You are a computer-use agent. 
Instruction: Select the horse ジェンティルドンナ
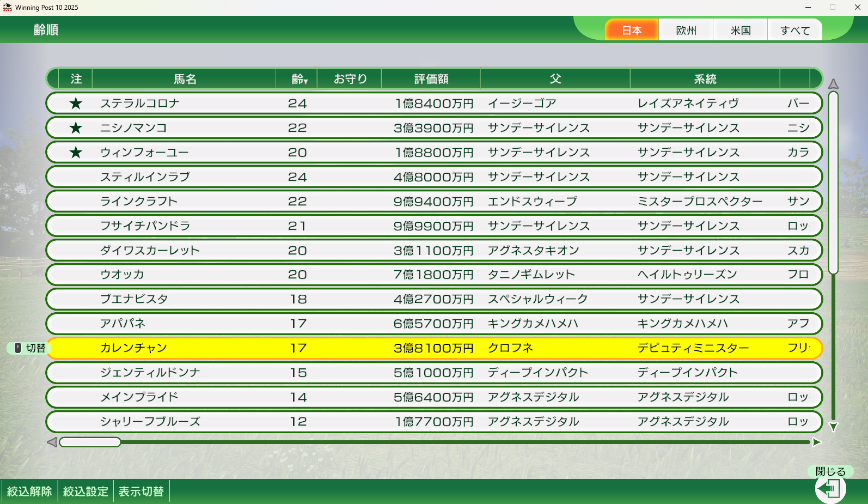tap(434, 373)
